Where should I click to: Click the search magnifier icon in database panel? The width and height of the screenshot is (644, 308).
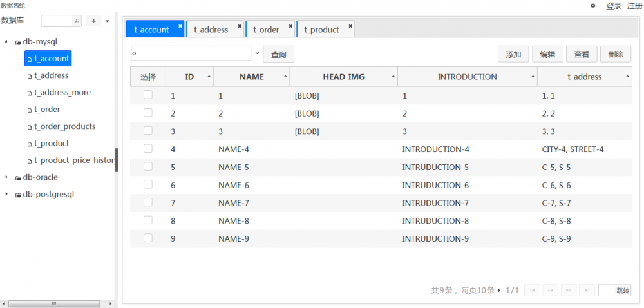[77, 21]
